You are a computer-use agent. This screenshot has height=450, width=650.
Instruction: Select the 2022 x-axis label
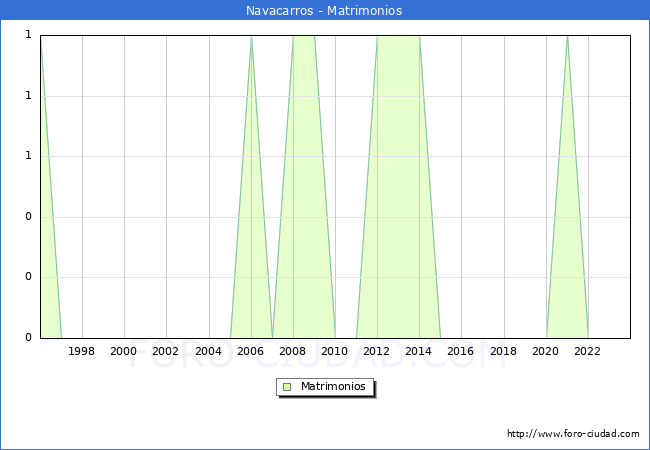click(588, 351)
